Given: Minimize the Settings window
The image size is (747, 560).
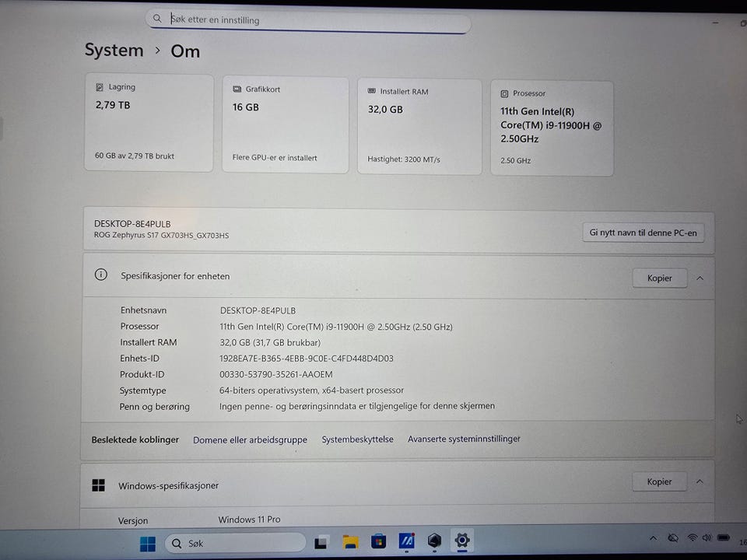Looking at the screenshot, I should (x=716, y=23).
